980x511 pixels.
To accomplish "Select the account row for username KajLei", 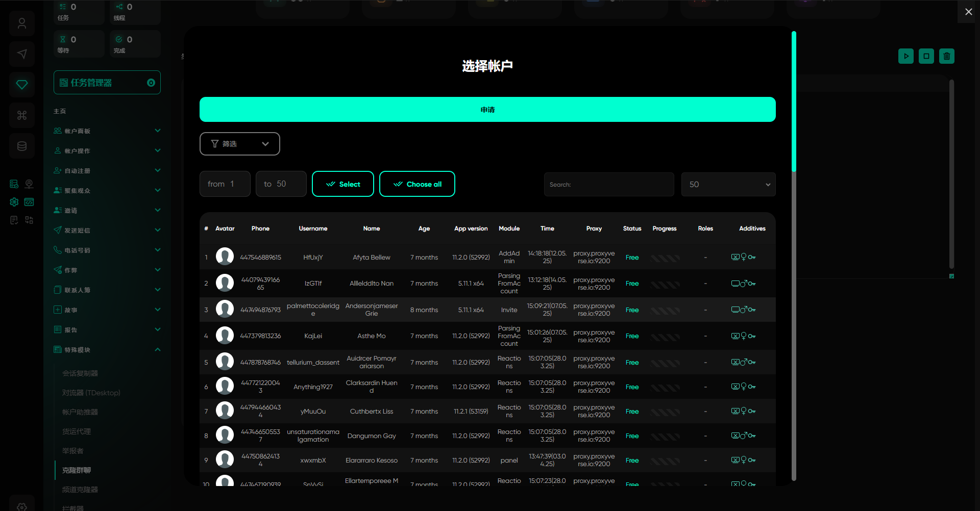I will pyautogui.click(x=313, y=336).
